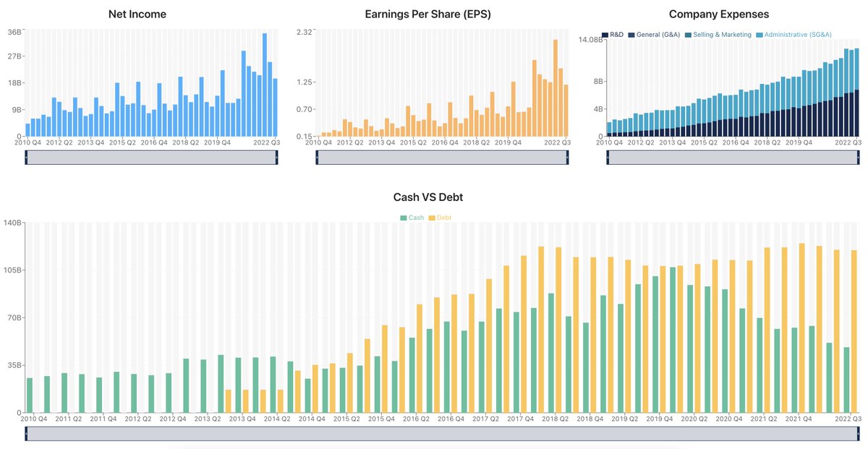Grab the left handle of the EPS range slider
Image resolution: width=868 pixels, height=449 pixels.
[x=317, y=158]
